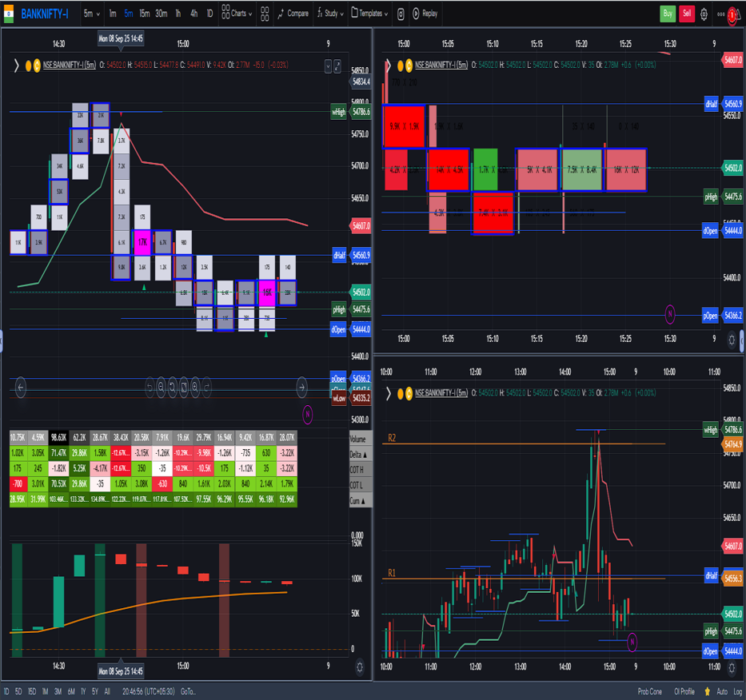Expand the Charts type dropdown
Screen dimensions: 746x700
(x=237, y=14)
